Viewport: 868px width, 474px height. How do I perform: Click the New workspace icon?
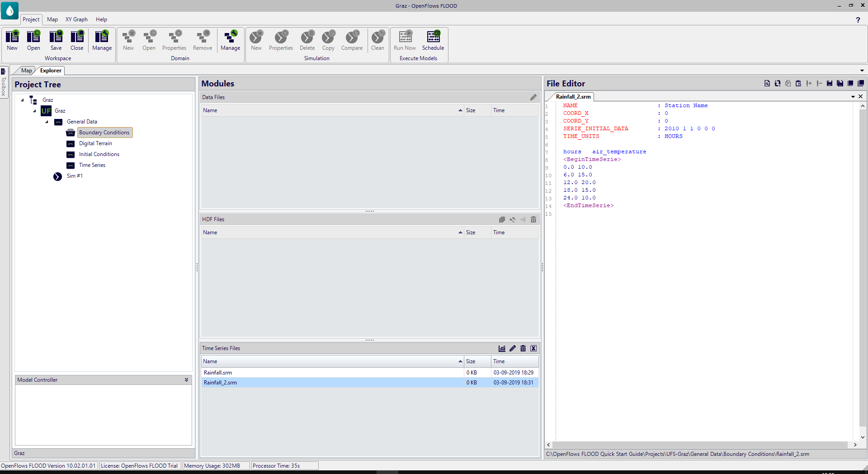[12, 40]
